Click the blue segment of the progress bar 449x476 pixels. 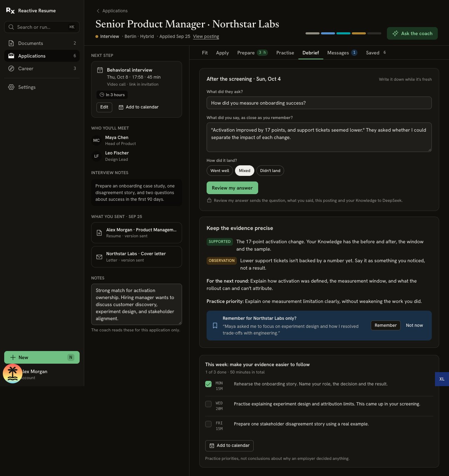(328, 33)
